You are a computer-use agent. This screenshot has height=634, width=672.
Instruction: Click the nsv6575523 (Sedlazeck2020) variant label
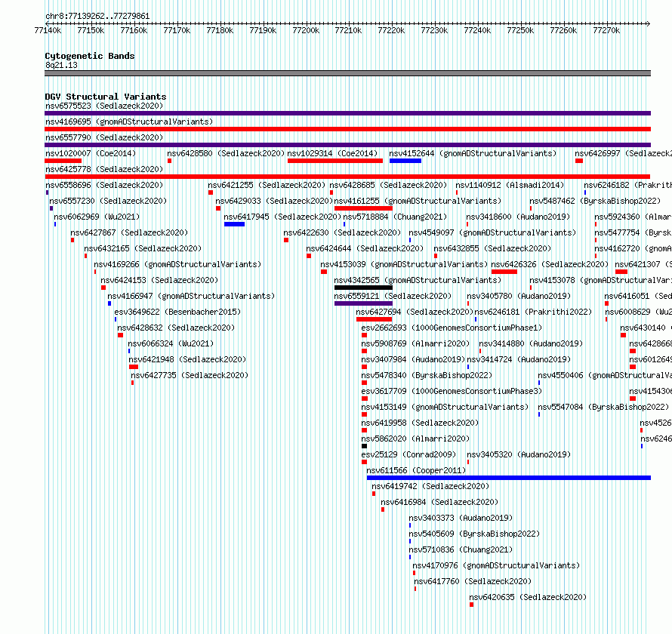pyautogui.click(x=104, y=106)
